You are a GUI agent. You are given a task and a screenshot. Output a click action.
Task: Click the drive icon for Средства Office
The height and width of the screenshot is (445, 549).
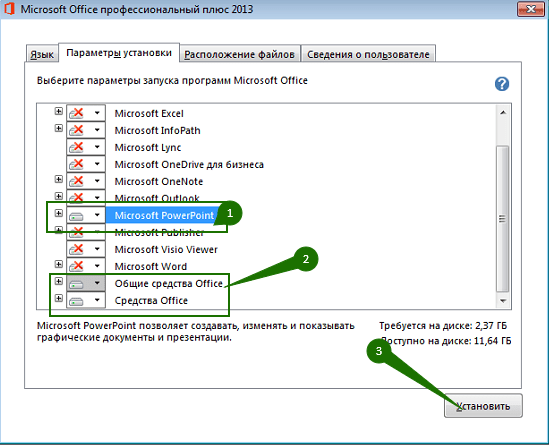tap(76, 301)
